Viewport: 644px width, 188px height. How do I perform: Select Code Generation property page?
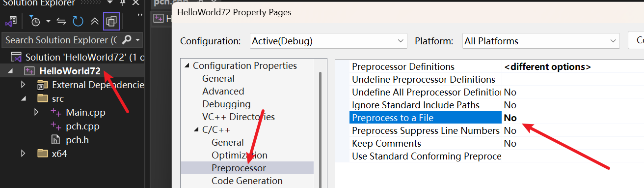point(247,181)
